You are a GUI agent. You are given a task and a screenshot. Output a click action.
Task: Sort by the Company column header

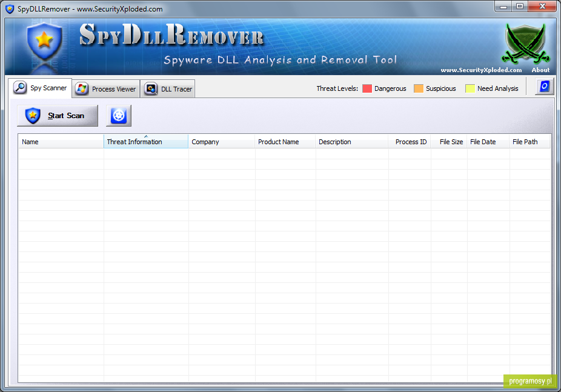[x=222, y=142]
